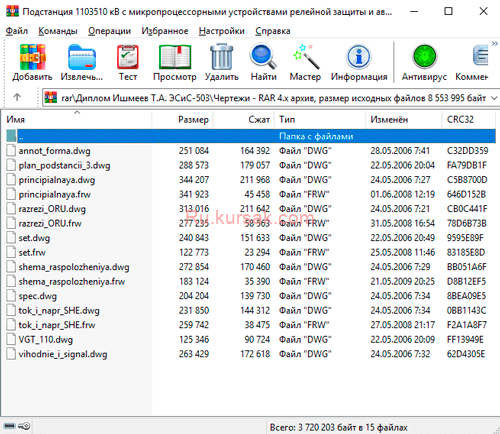
Task: Run archive test with Тест icon
Action: [128, 57]
